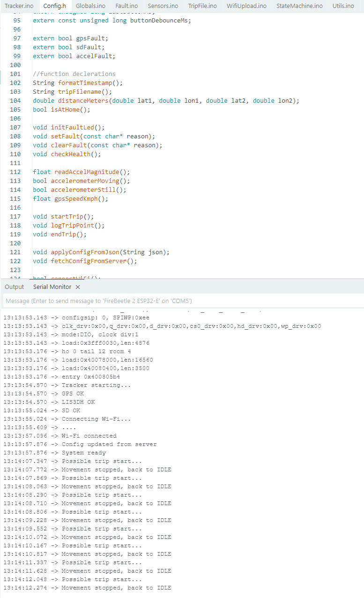364x598 pixels.
Task: Click the 'mode:DIO, clock div:1' line
Action: tap(71, 334)
